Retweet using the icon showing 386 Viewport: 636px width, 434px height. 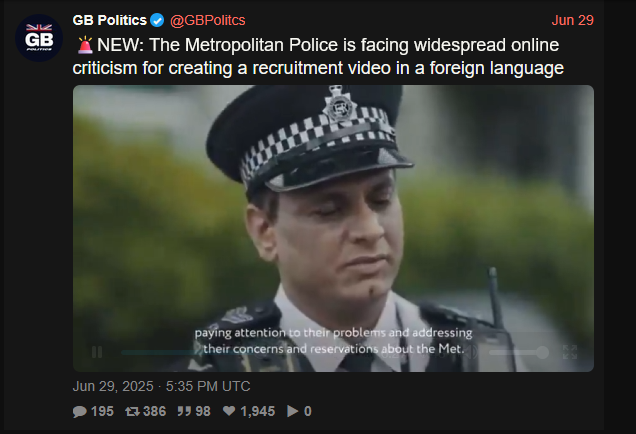coord(132,411)
